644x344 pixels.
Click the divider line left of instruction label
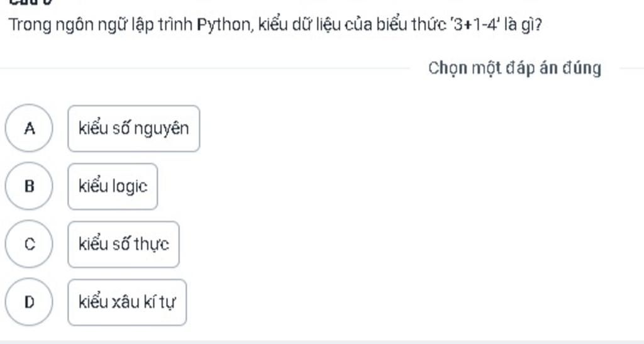pyautogui.click(x=208, y=68)
